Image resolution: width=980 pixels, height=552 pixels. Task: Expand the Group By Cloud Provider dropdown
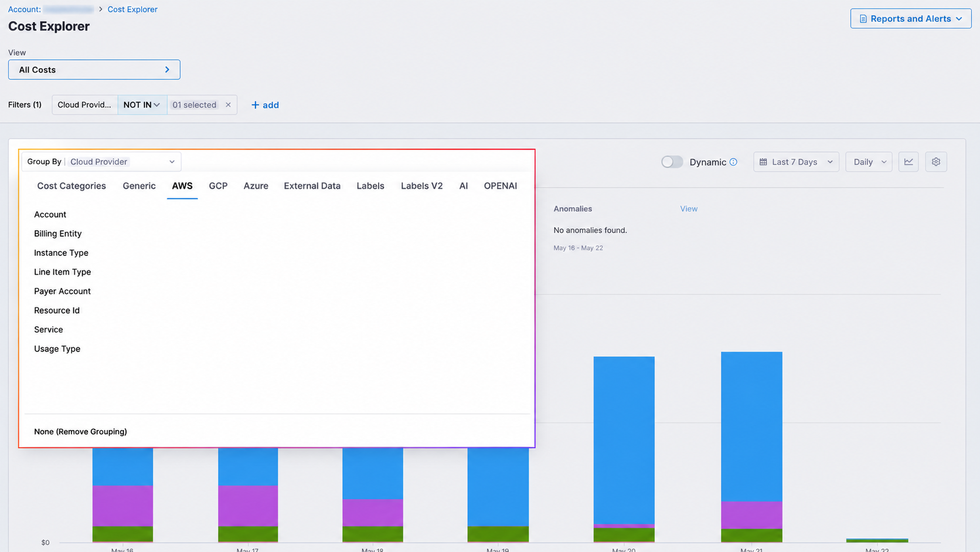click(101, 162)
